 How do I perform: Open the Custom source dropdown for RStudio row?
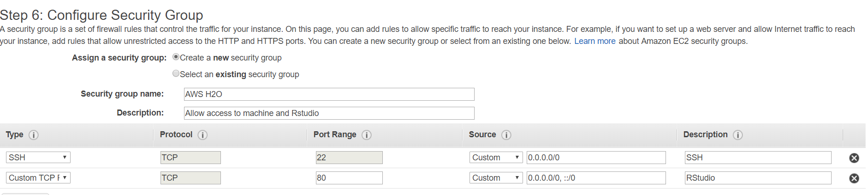click(496, 178)
